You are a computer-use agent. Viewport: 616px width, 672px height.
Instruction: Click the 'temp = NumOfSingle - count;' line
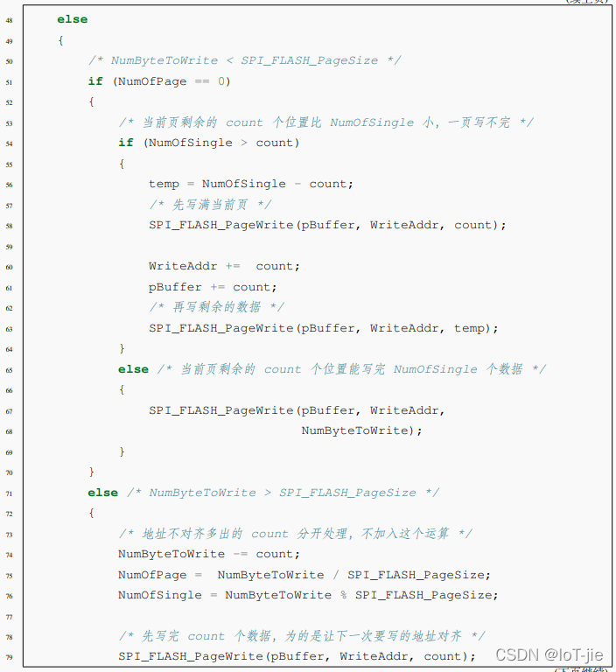pyautogui.click(x=250, y=184)
